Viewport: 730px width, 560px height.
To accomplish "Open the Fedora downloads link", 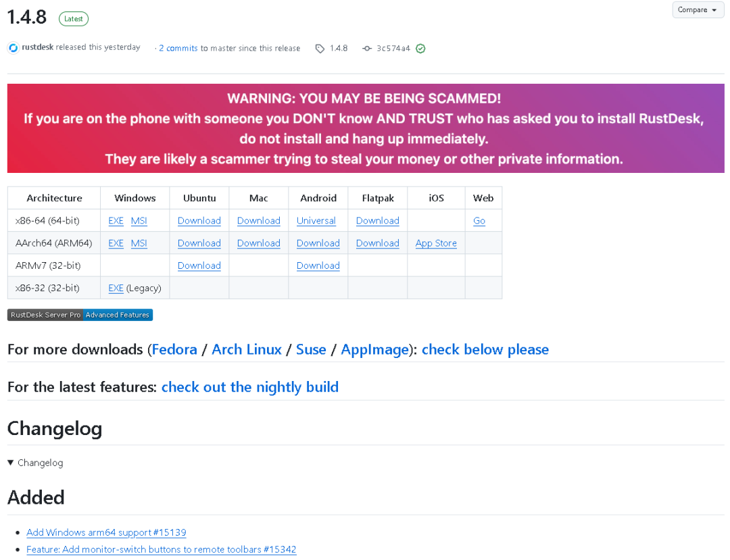I will click(174, 349).
